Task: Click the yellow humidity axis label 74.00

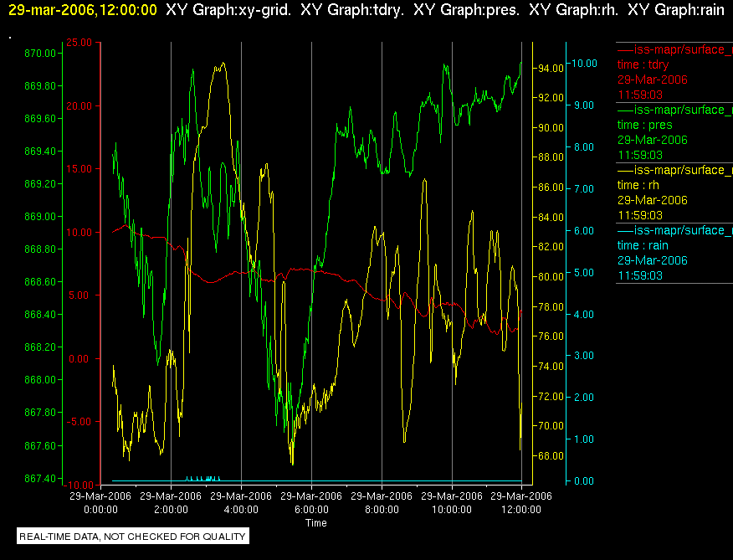Action: click(x=551, y=367)
